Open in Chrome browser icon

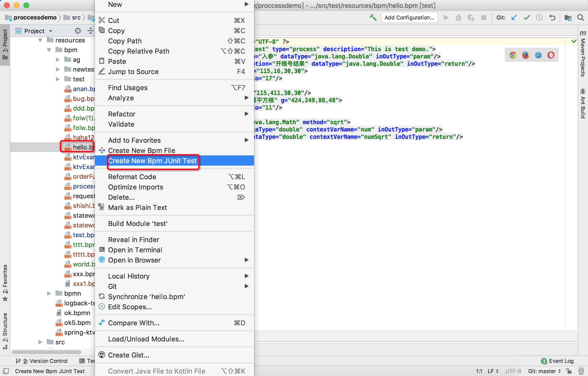coord(513,55)
